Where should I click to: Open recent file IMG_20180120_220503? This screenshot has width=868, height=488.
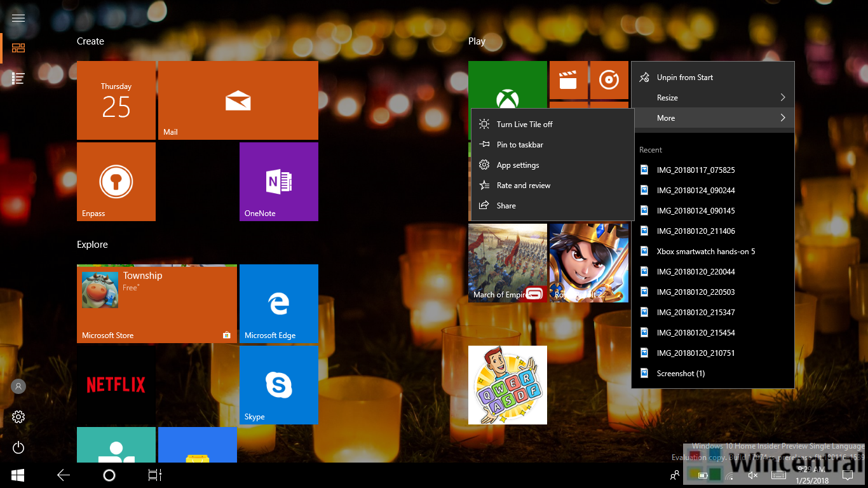click(x=713, y=292)
